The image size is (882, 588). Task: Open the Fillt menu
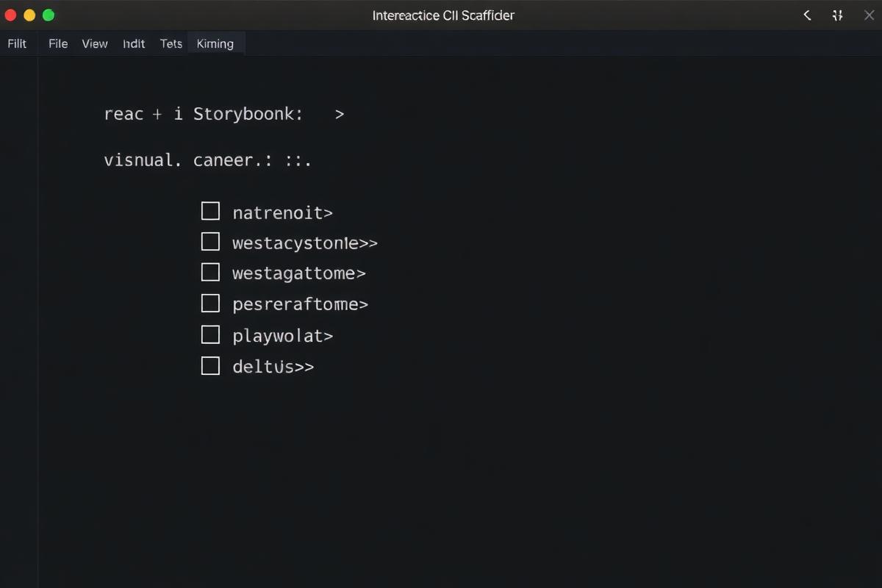point(17,43)
